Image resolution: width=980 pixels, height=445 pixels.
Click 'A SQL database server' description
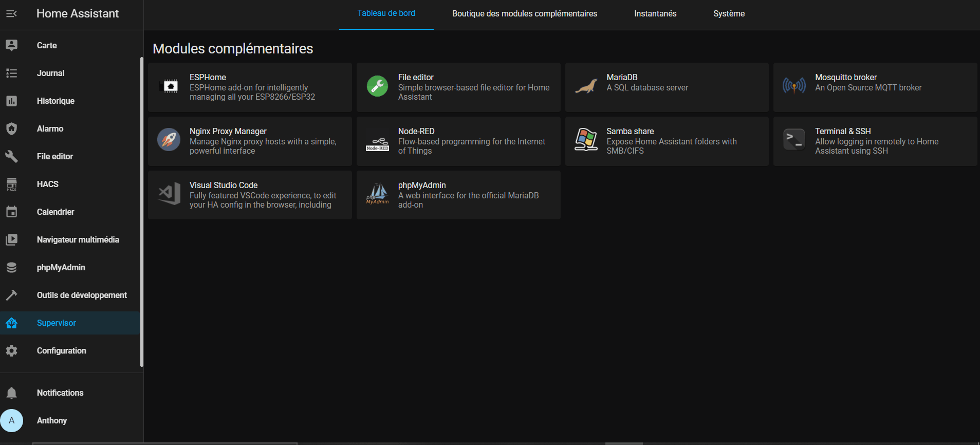pyautogui.click(x=647, y=87)
